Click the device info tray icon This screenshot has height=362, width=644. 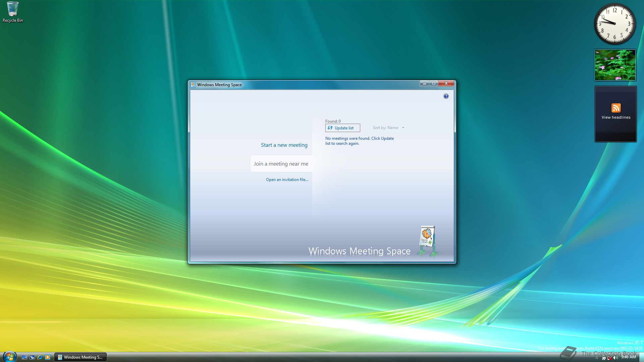point(604,358)
